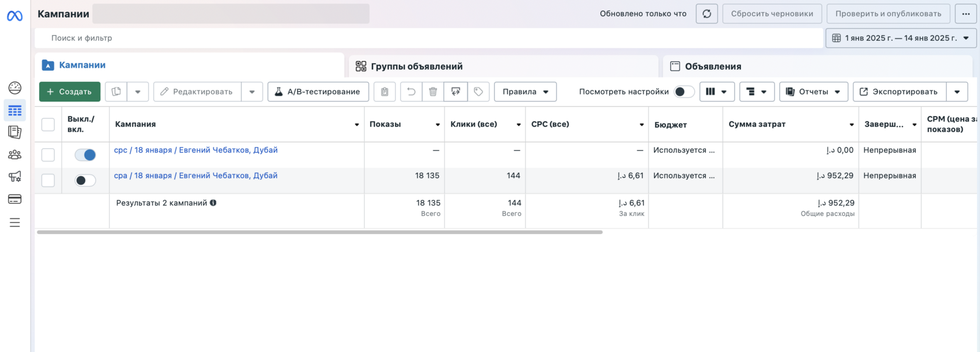980x352 pixels.
Task: Open the billing card icon in sidebar
Action: pos(15,199)
